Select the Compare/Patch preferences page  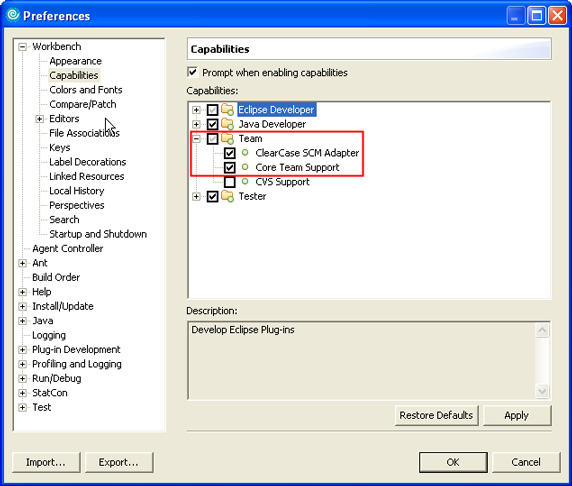[83, 104]
